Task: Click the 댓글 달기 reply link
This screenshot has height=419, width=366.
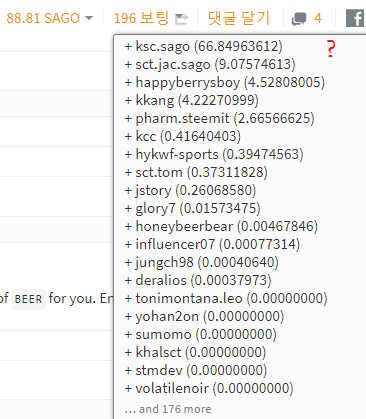Action: tap(239, 18)
